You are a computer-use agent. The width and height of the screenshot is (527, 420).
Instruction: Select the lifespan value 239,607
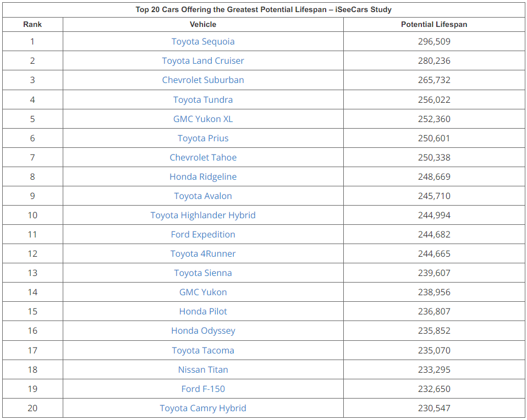pyautogui.click(x=434, y=273)
